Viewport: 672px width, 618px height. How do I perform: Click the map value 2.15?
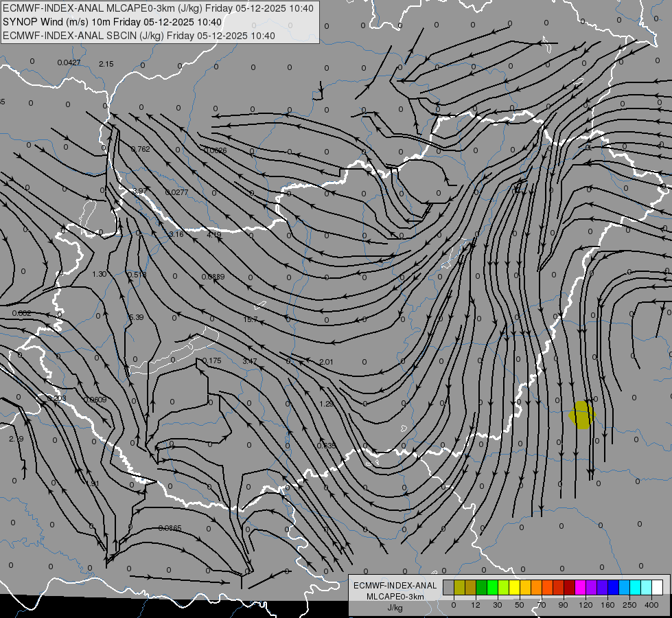(106, 64)
